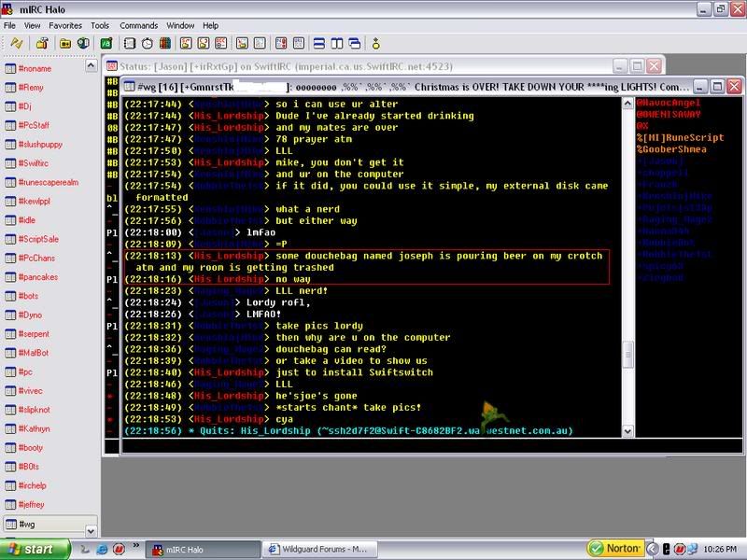This screenshot has width=747, height=560.
Task: Click the Norton tray button
Action: (615, 549)
